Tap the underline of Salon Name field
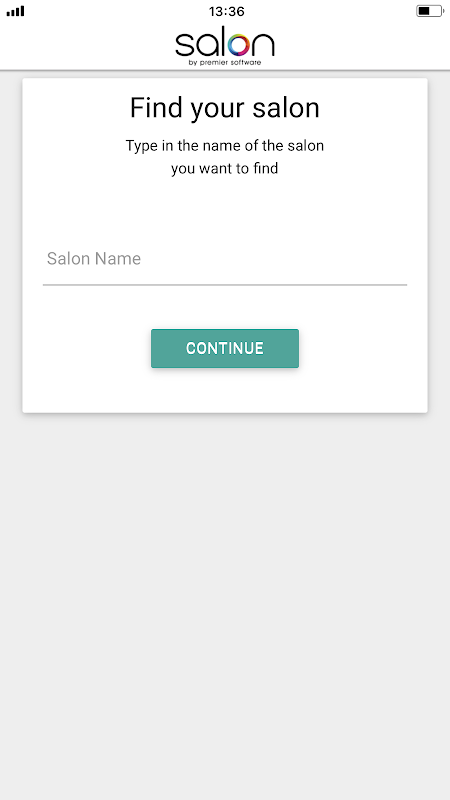This screenshot has width=450, height=800. (x=225, y=285)
